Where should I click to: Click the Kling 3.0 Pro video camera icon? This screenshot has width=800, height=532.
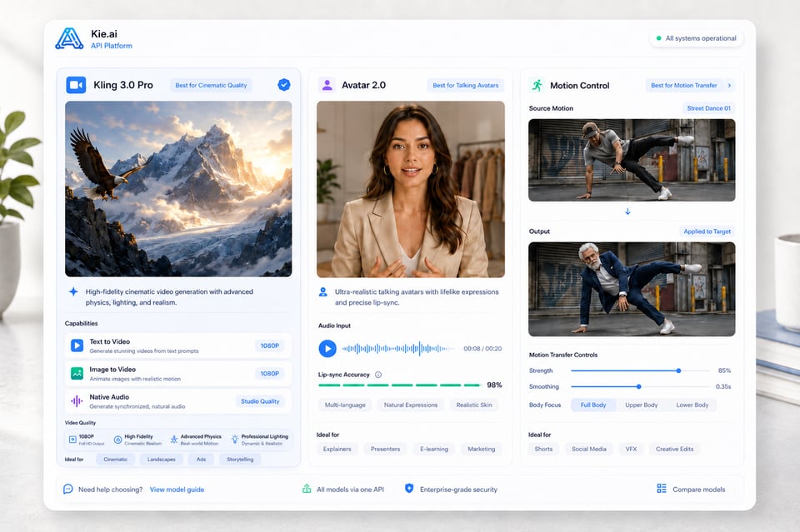pyautogui.click(x=76, y=85)
